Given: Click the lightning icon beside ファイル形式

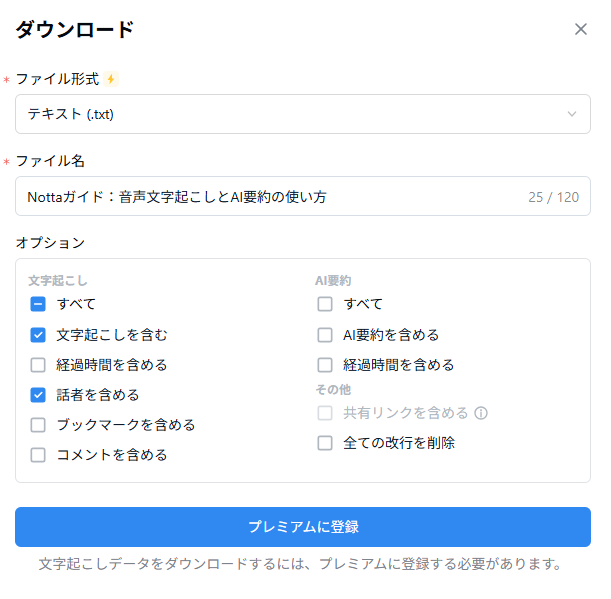Looking at the screenshot, I should [x=111, y=79].
